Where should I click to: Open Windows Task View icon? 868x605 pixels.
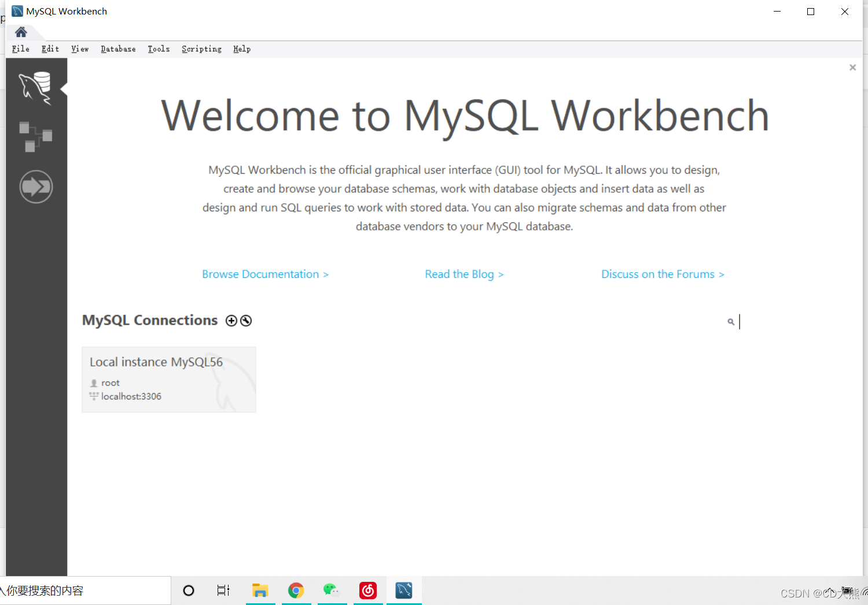[223, 591]
